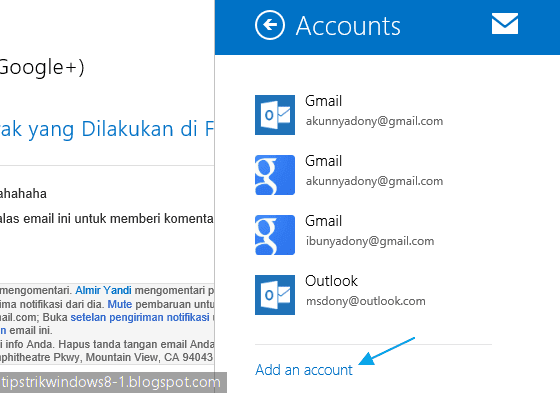The height and width of the screenshot is (393, 560).
Task: Click the Accounts panel title
Action: click(x=348, y=26)
